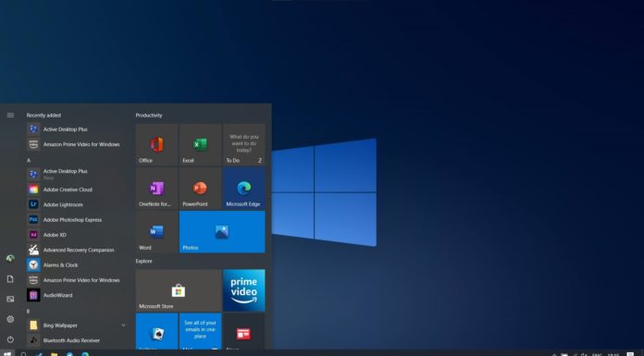Open the Microsoft Edge tile
This screenshot has width=644, height=356.
244,189
